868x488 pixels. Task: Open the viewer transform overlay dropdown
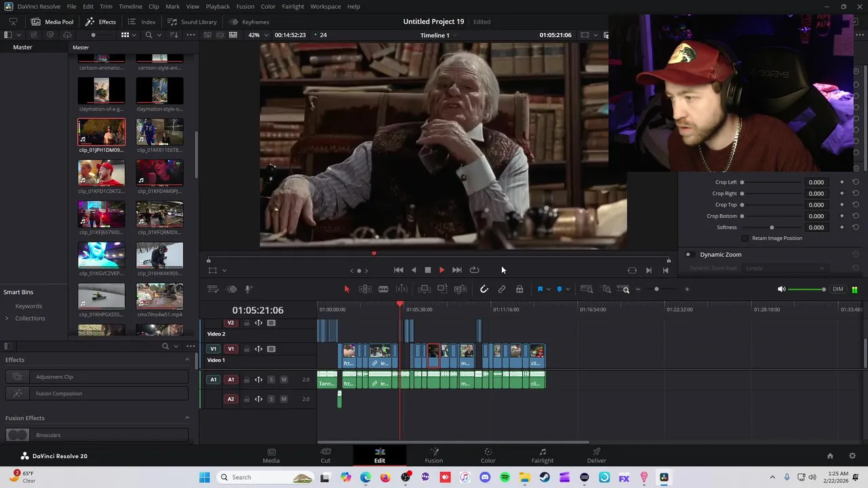point(224,270)
